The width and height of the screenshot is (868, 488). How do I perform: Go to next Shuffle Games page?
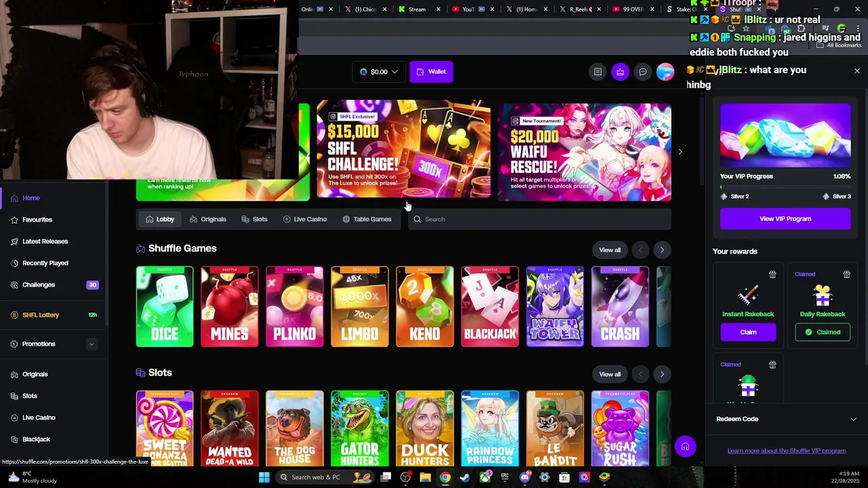(662, 250)
